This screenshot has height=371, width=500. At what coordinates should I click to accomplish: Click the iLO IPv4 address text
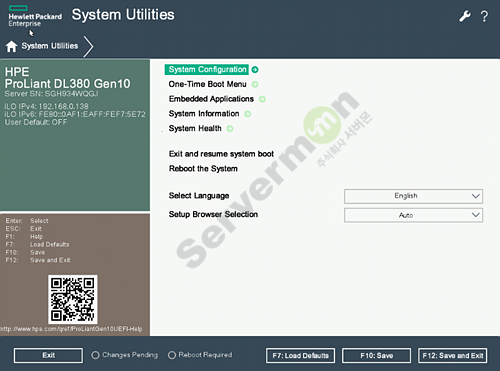pos(46,106)
